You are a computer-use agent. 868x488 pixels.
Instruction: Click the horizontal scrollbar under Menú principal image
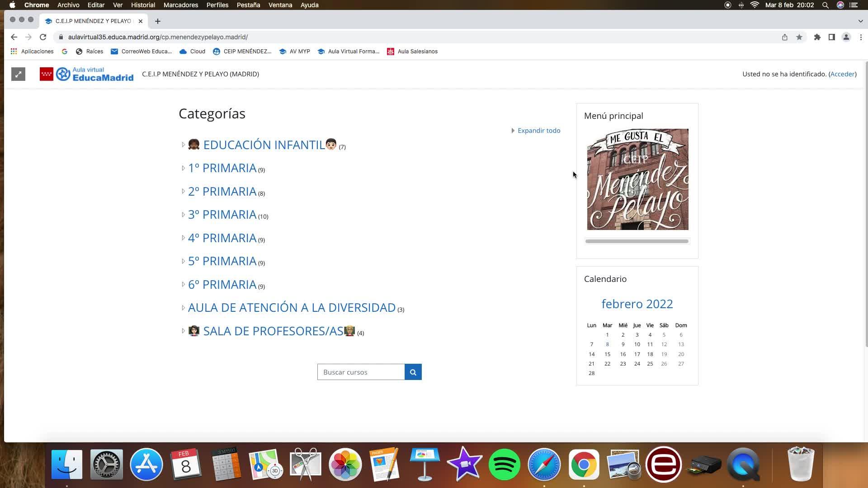click(x=637, y=241)
